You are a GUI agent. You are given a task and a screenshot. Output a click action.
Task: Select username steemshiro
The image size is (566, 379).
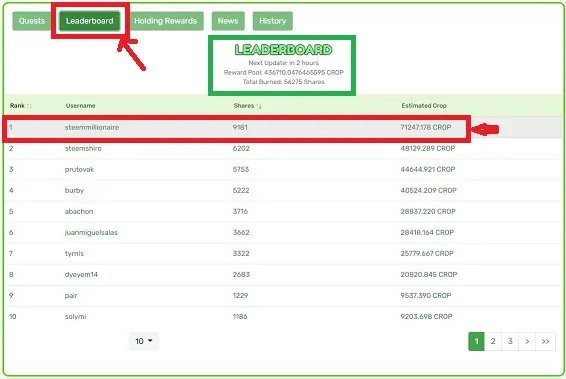click(83, 148)
